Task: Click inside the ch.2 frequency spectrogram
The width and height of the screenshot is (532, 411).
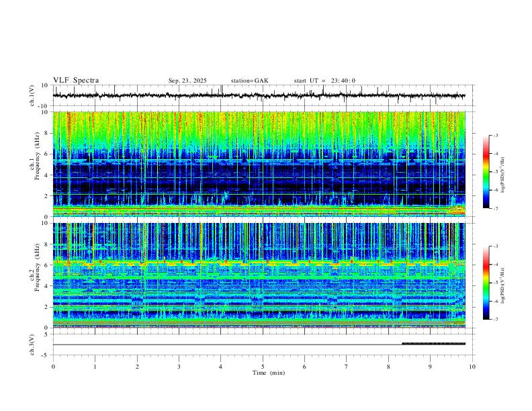Action: tap(259, 275)
